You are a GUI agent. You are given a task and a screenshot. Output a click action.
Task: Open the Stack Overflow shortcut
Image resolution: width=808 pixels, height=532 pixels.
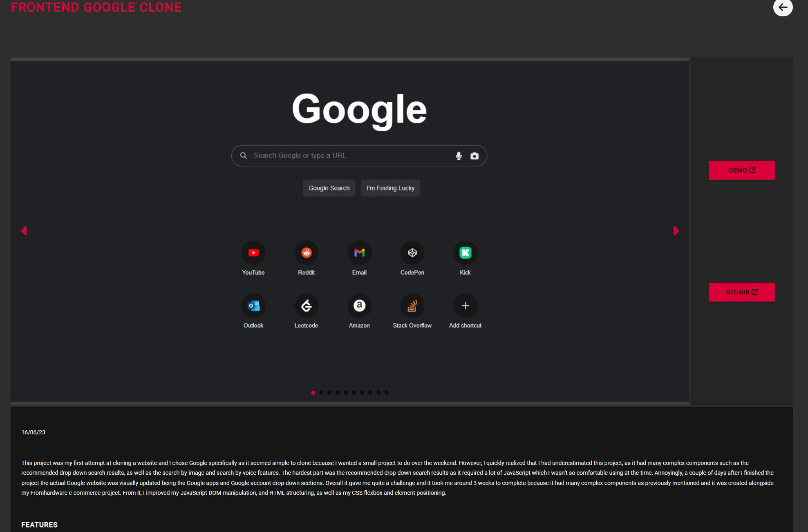click(x=412, y=311)
